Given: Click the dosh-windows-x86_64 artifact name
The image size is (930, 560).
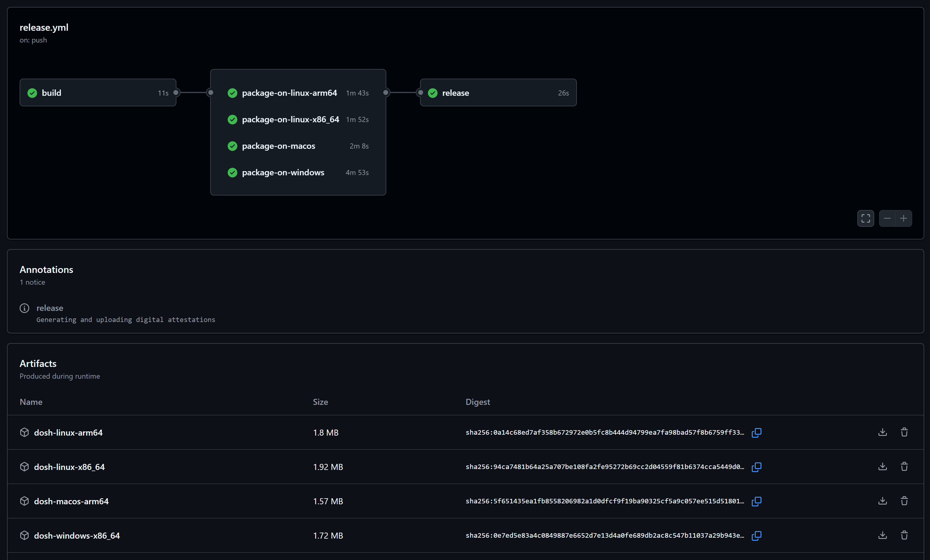Looking at the screenshot, I should pyautogui.click(x=77, y=536).
